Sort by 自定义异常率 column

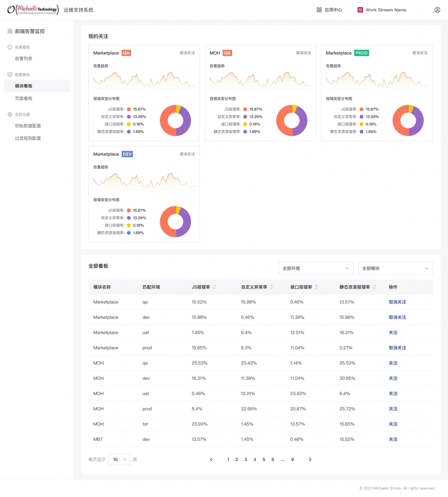271,287
